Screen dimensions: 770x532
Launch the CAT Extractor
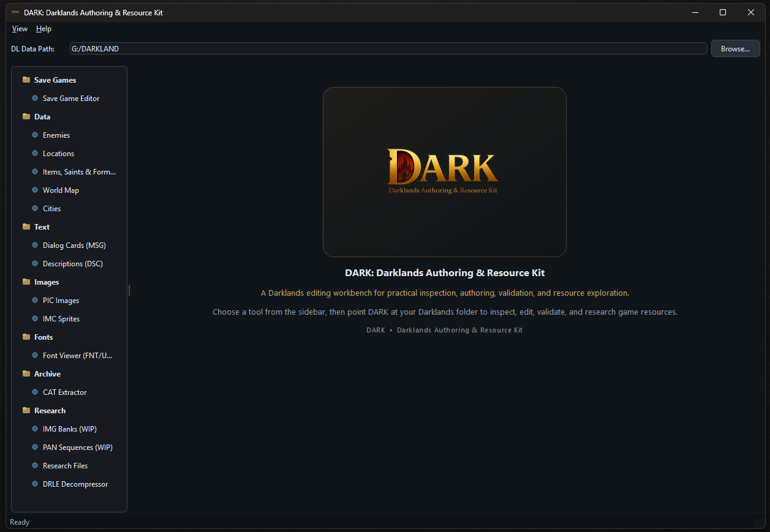click(x=65, y=392)
